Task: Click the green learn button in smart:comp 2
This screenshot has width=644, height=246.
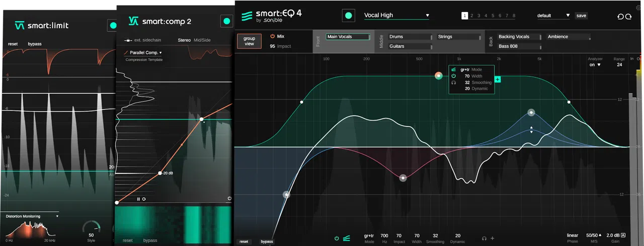Action: pos(226,21)
